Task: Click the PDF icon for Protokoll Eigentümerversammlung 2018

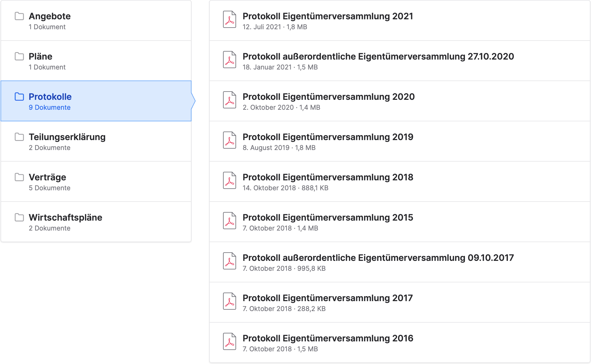Action: click(229, 181)
